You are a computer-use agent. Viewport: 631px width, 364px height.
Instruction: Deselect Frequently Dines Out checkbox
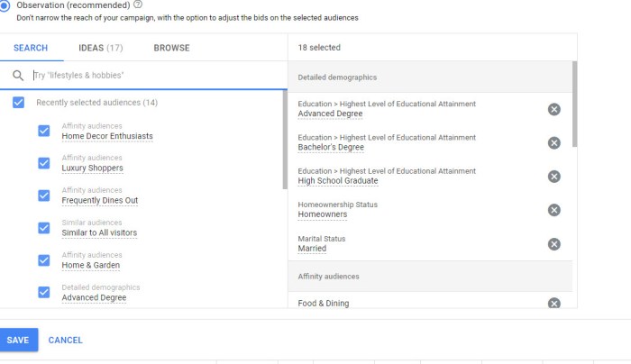click(43, 196)
